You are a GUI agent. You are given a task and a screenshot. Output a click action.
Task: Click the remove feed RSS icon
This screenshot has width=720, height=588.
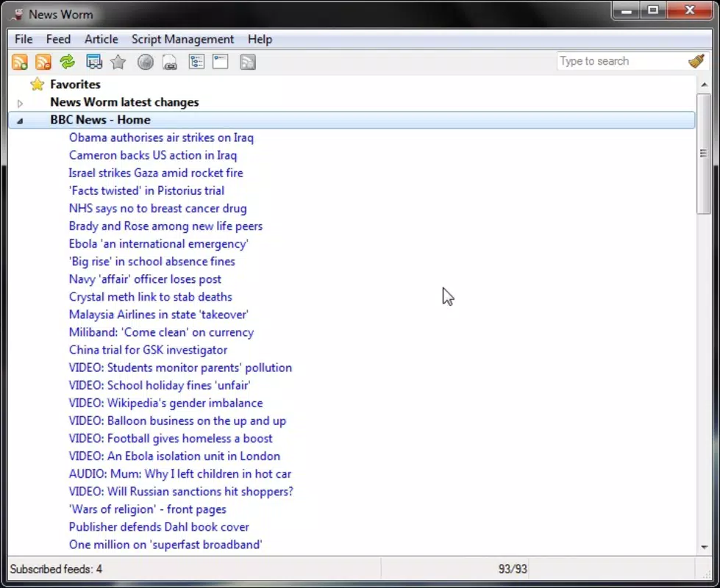tap(43, 62)
